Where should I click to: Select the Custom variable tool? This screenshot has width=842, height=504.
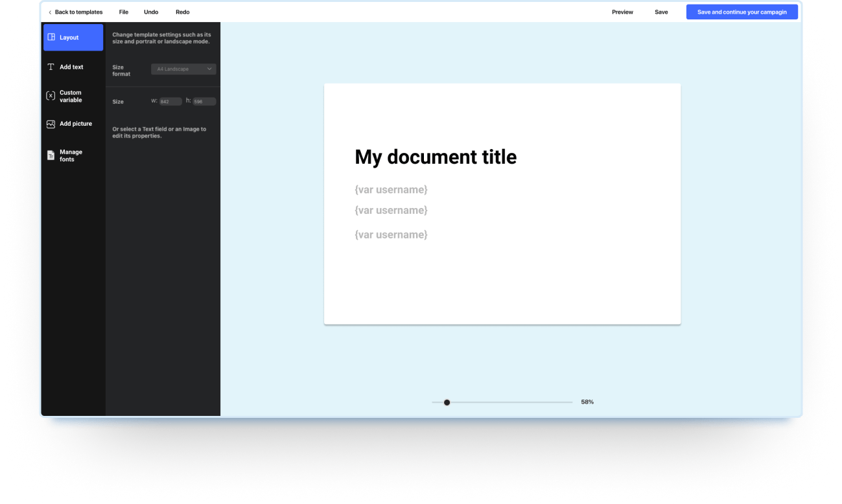pos(69,96)
